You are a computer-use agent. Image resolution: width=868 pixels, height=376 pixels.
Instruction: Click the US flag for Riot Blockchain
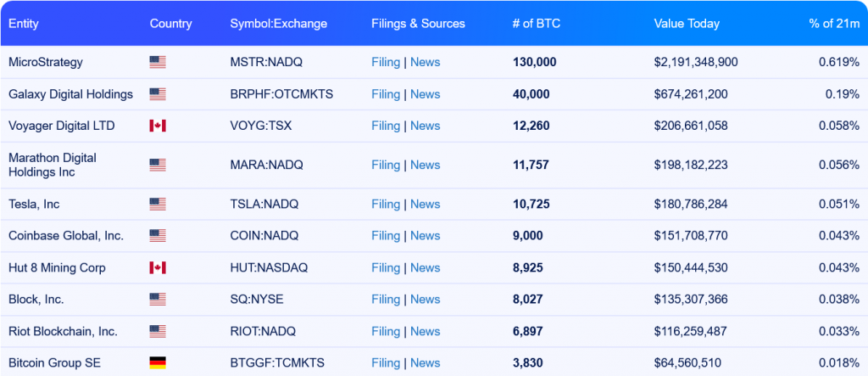157,331
